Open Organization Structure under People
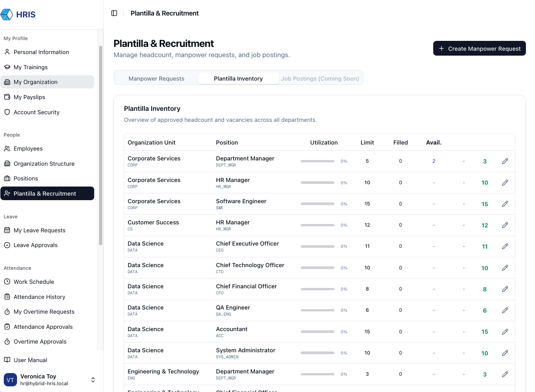 (44, 163)
